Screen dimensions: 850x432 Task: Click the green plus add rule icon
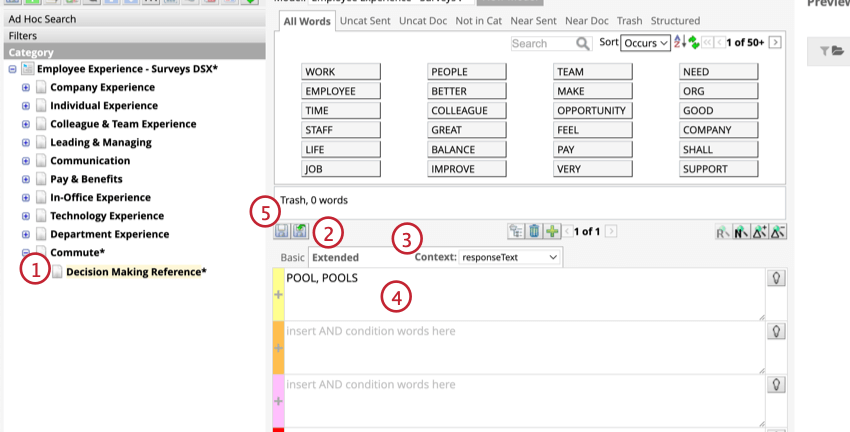pos(551,231)
